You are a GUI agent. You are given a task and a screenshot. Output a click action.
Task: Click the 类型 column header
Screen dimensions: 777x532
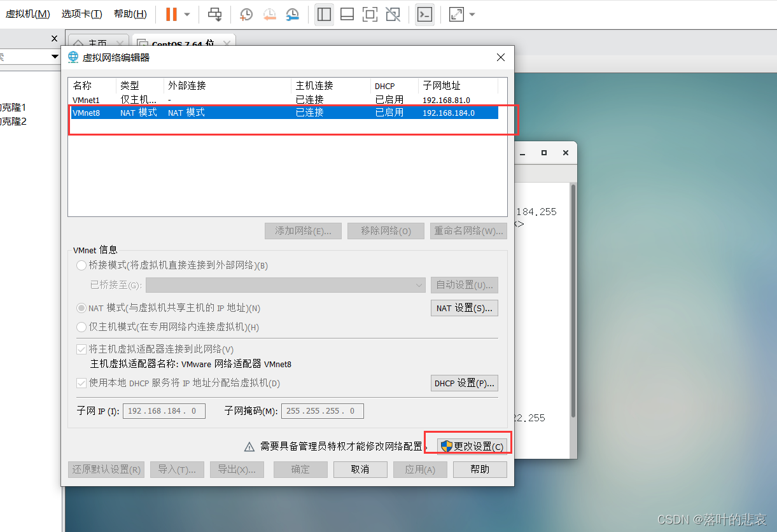(x=140, y=85)
